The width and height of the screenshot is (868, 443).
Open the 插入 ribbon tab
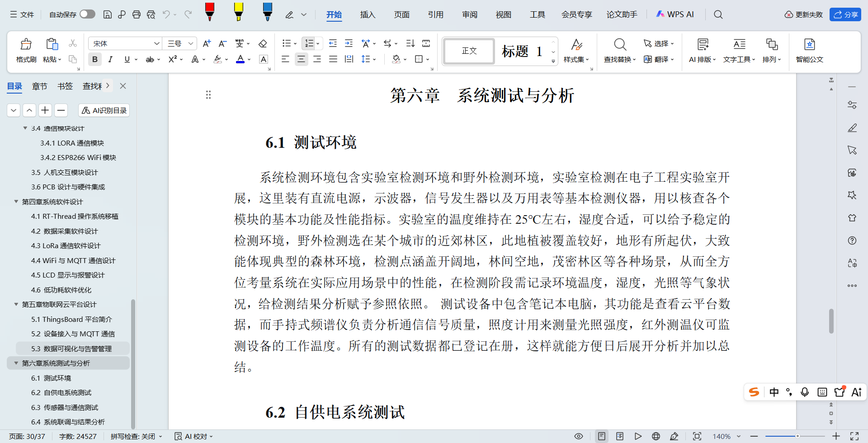click(x=368, y=14)
